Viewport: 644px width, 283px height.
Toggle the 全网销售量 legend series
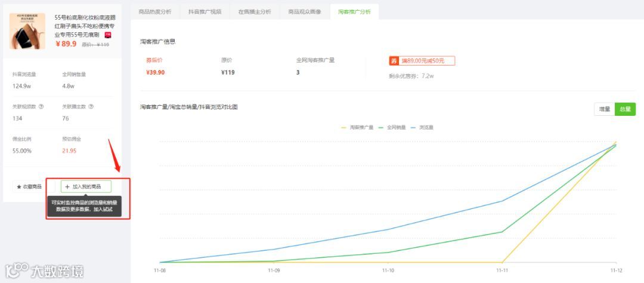[392, 128]
